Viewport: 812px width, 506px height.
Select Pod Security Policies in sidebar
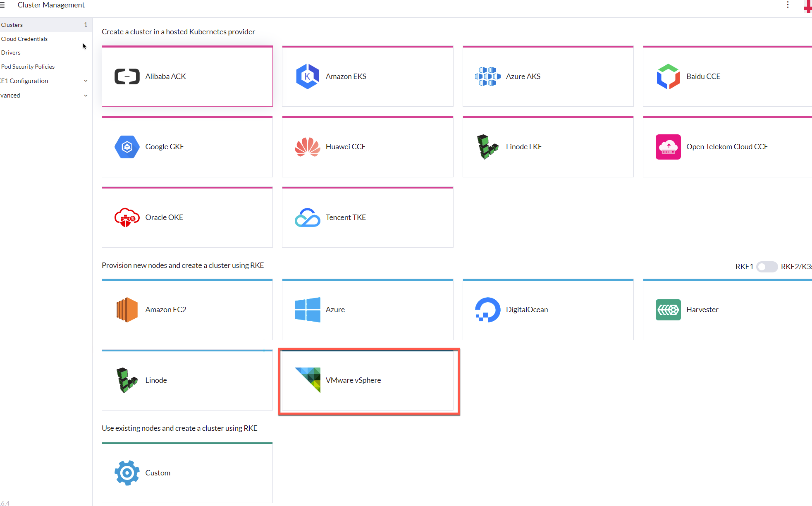[x=28, y=67]
